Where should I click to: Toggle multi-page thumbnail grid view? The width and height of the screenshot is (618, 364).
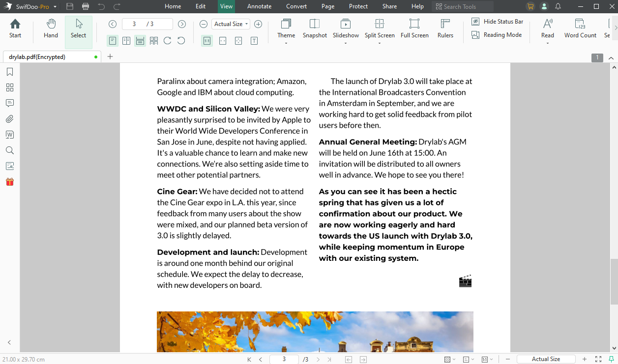tap(154, 41)
